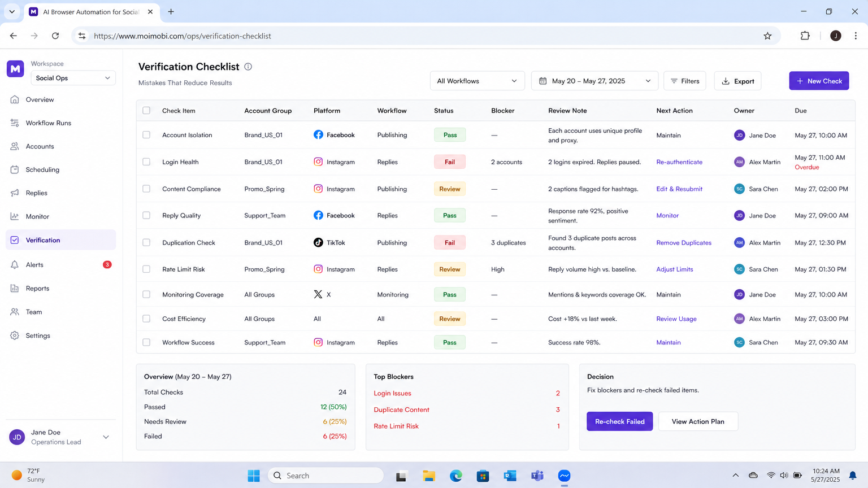The image size is (868, 488).
Task: Click the X platform icon in Monitoring Coverage row
Action: 318,294
